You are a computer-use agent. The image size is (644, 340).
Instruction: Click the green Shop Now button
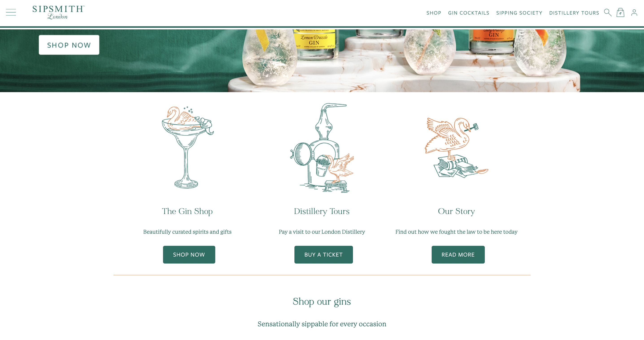(x=189, y=255)
